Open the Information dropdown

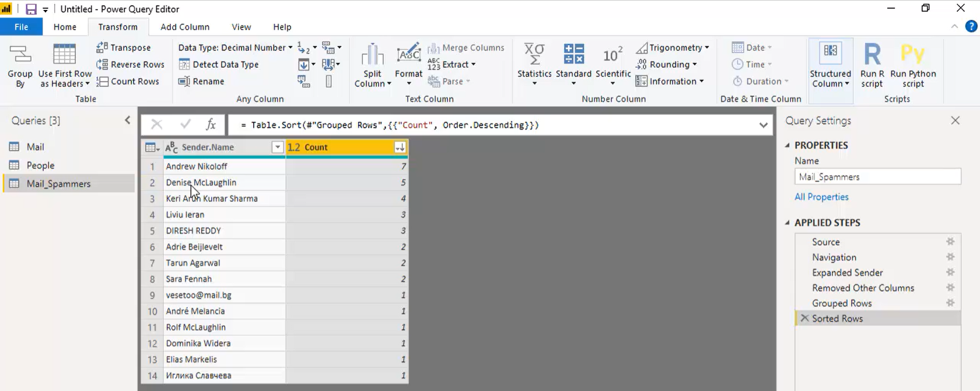point(670,81)
